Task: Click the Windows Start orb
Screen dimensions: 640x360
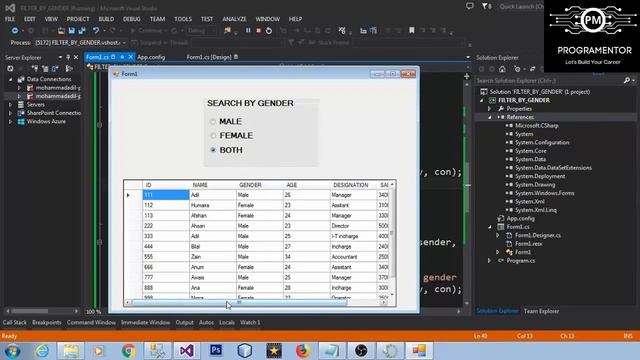Action: 13,351
